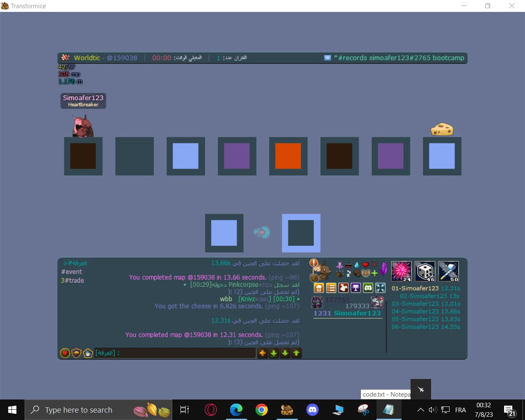The width and height of the screenshot is (525, 420).
Task: Open Google Chrome from the taskbar
Action: click(x=262, y=410)
